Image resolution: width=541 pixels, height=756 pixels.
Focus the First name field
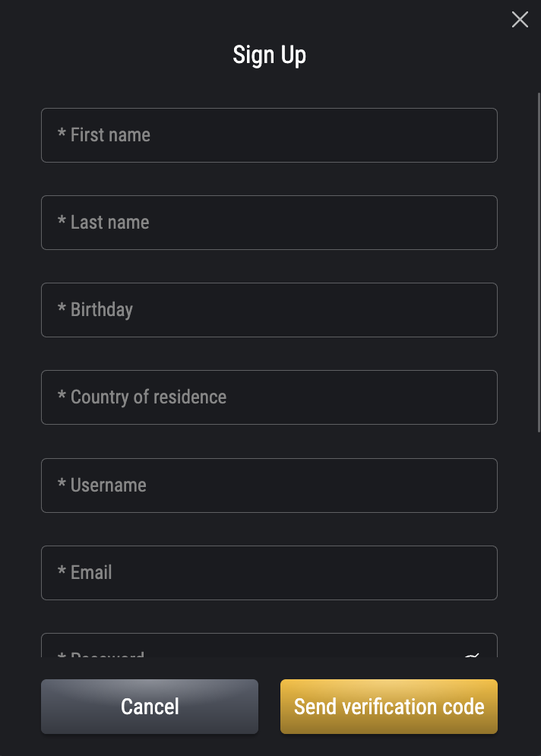coord(269,135)
